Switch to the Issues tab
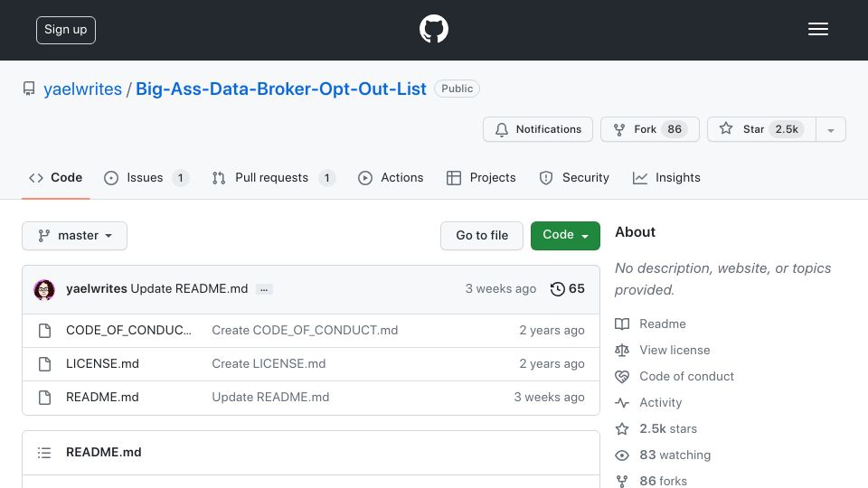 pos(146,178)
